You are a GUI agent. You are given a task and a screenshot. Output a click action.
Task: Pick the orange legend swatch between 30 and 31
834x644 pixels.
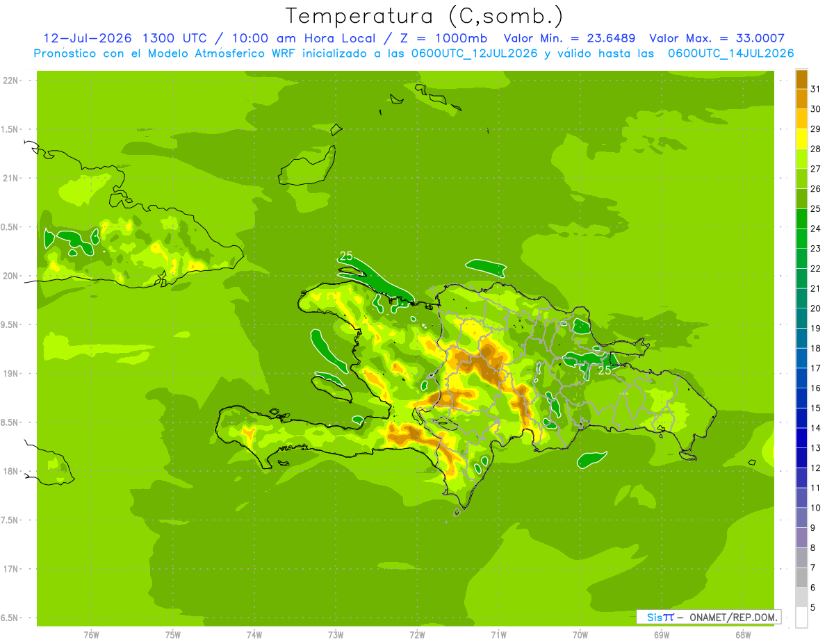coord(801,99)
